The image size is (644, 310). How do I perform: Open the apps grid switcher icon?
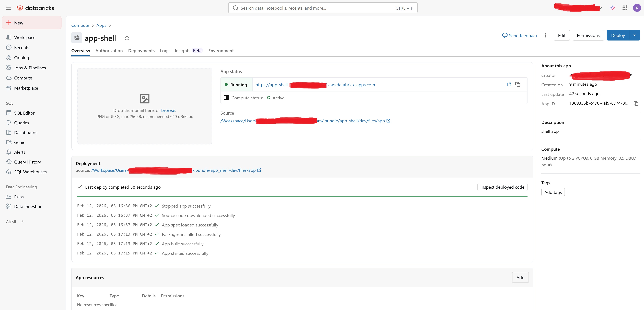pos(625,8)
